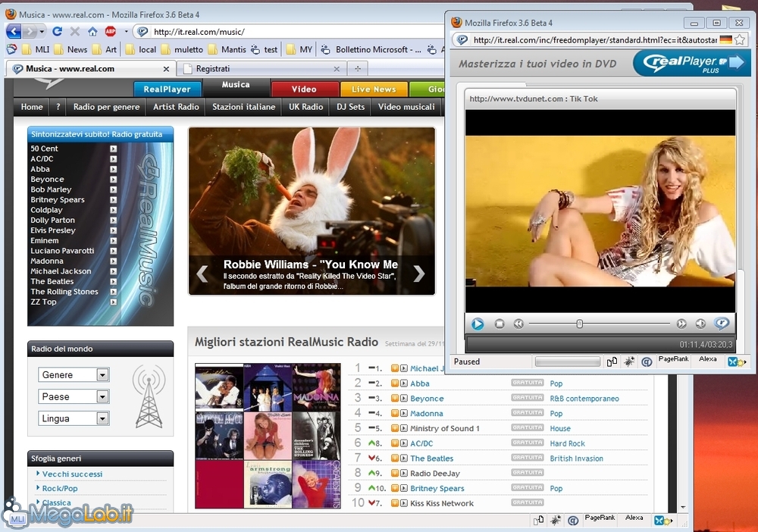Select Dolly Parton in the artist list
This screenshot has height=532, width=758.
coord(53,221)
